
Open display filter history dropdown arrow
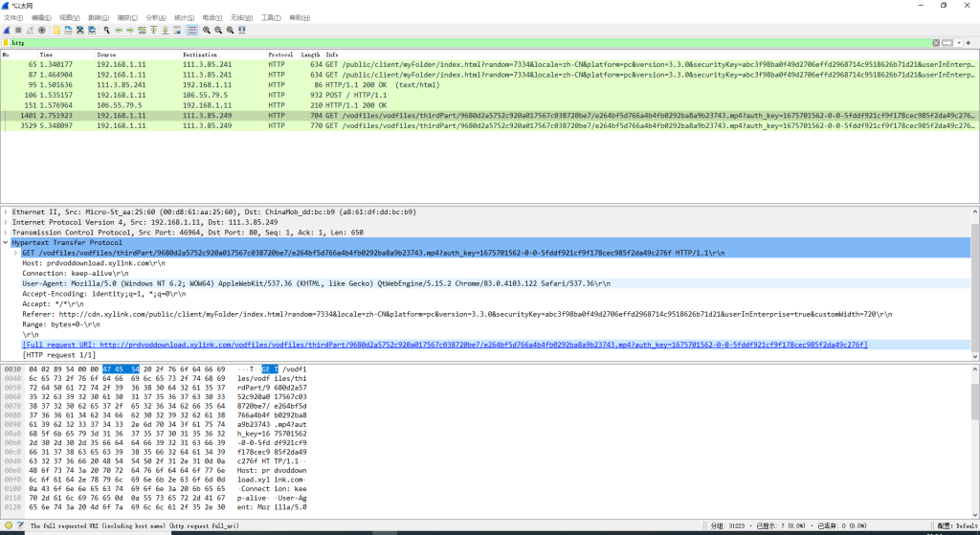(959, 43)
